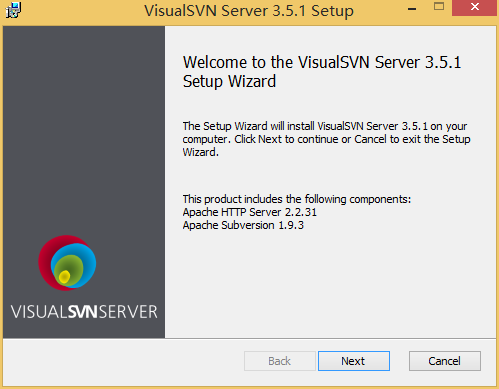The height and width of the screenshot is (389, 499).
Task: Click the Next button to continue setup
Action: coord(354,361)
